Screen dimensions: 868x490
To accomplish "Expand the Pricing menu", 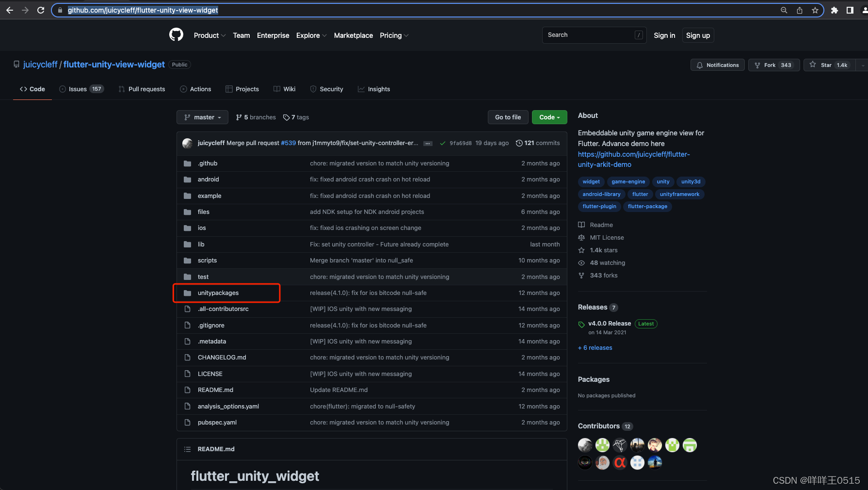I will point(394,35).
